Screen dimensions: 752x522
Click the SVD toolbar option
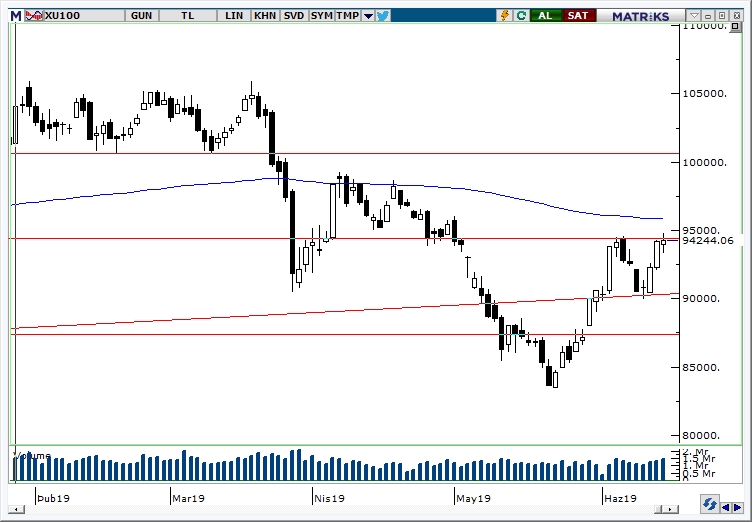(294, 16)
